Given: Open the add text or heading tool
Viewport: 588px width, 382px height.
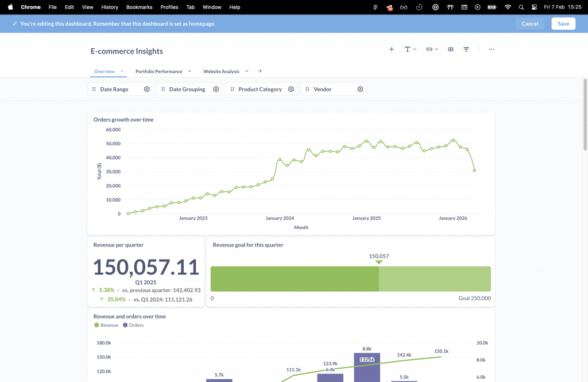Looking at the screenshot, I should (410, 49).
